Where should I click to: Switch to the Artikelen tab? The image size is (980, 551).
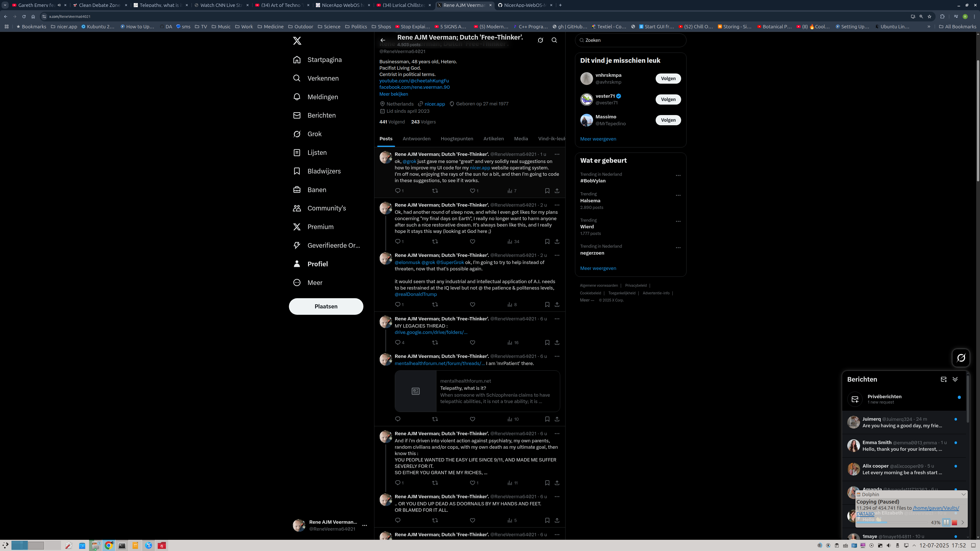[493, 139]
